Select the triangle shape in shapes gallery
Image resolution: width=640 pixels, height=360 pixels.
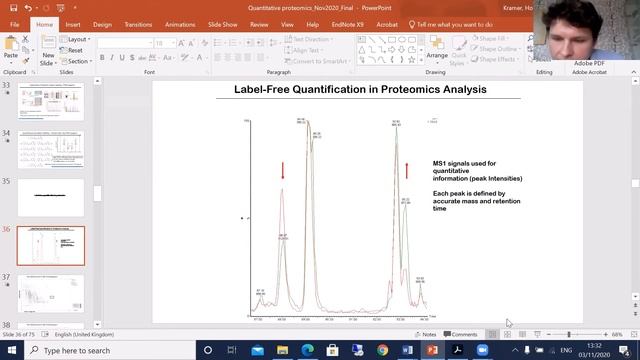click(x=362, y=50)
